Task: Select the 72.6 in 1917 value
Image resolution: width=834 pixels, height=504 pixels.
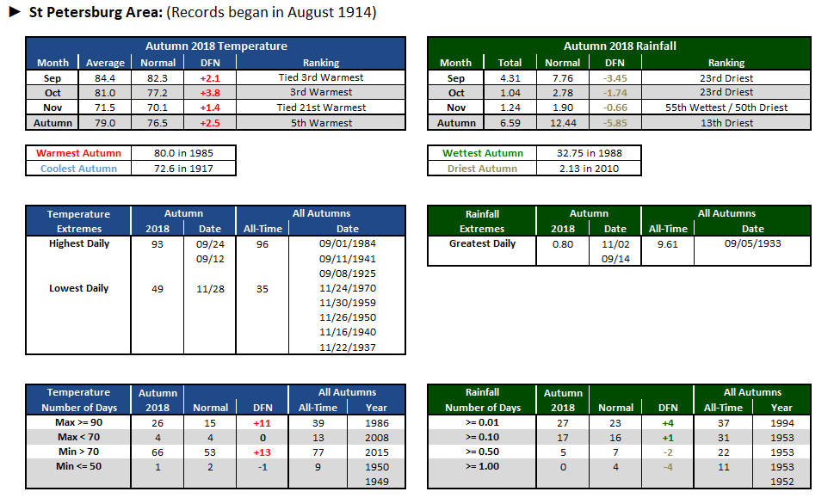Action: coord(183,169)
